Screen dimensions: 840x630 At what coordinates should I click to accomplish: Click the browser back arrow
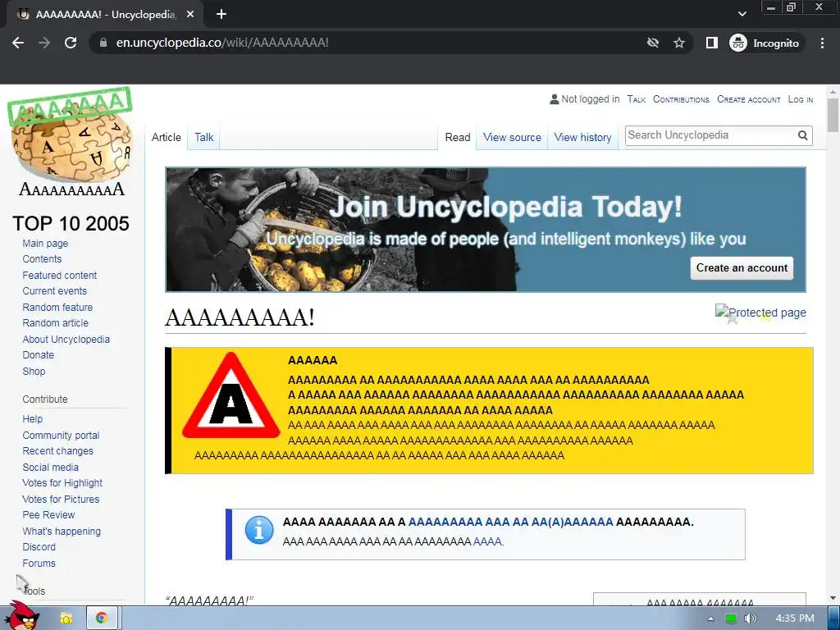18,43
